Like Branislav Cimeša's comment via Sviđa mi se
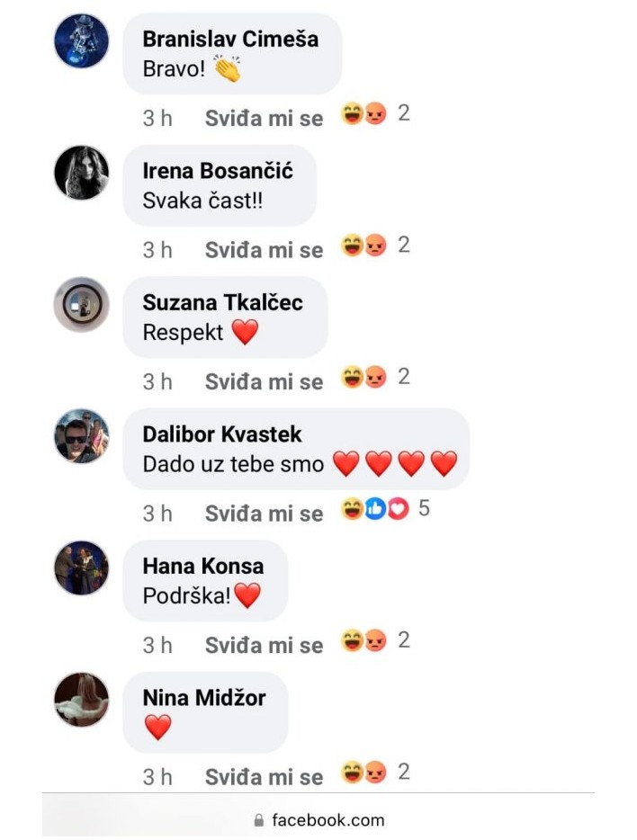Viewport: 637px width, 840px height. pyautogui.click(x=265, y=119)
